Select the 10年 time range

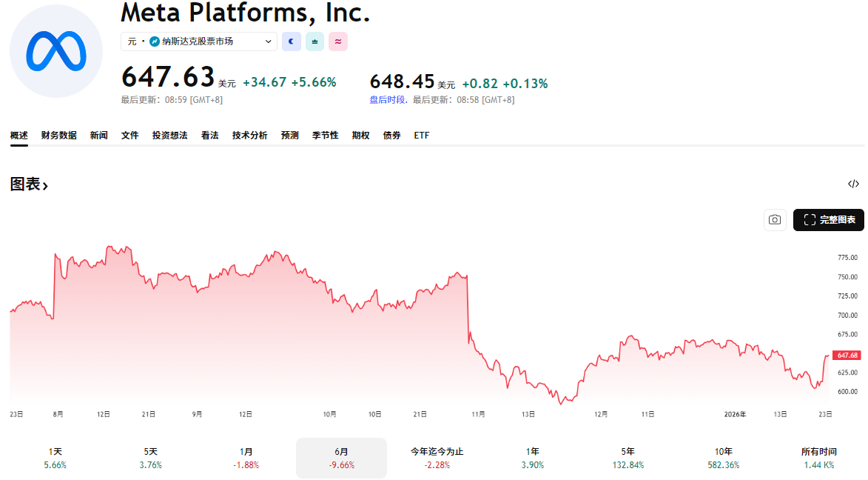point(723,458)
